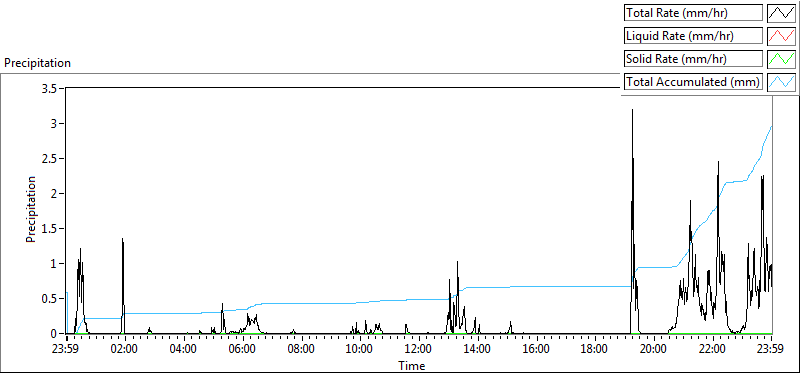
Task: Click the 0.5 y-axis tick label
Action: click(49, 299)
